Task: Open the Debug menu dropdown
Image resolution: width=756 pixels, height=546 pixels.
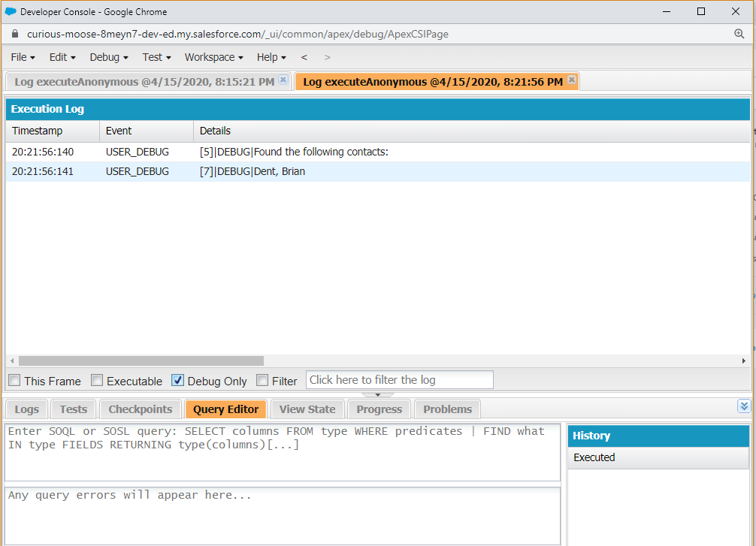Action: coord(109,57)
